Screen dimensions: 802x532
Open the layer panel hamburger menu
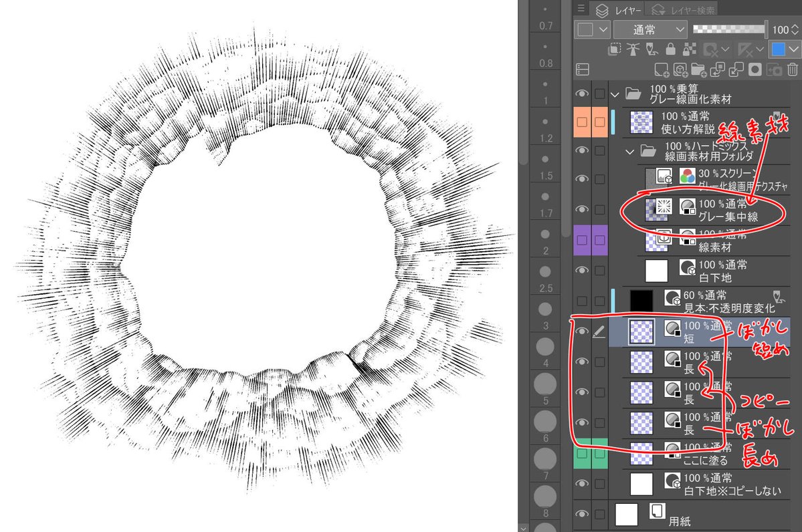[x=581, y=8]
